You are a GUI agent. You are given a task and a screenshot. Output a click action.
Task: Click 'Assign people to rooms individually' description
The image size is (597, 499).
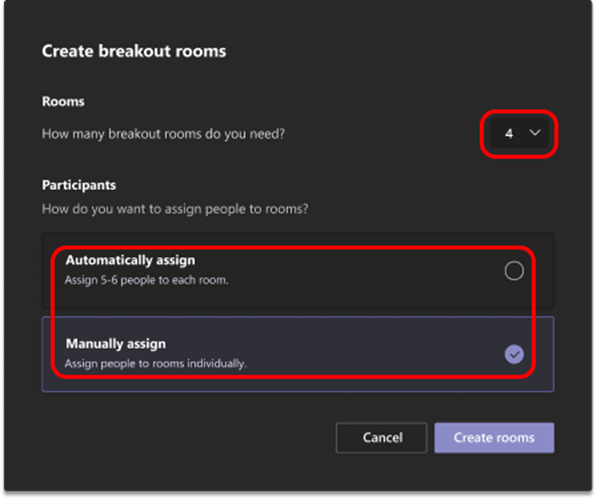click(x=156, y=363)
